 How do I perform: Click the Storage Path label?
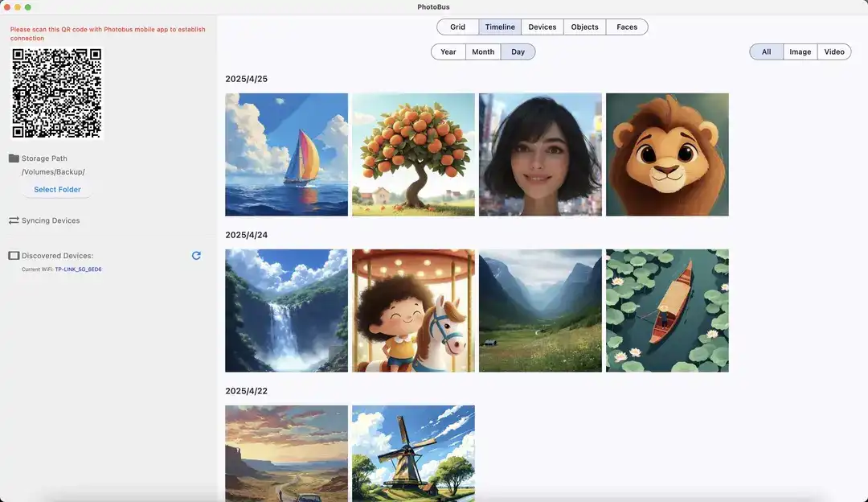44,158
